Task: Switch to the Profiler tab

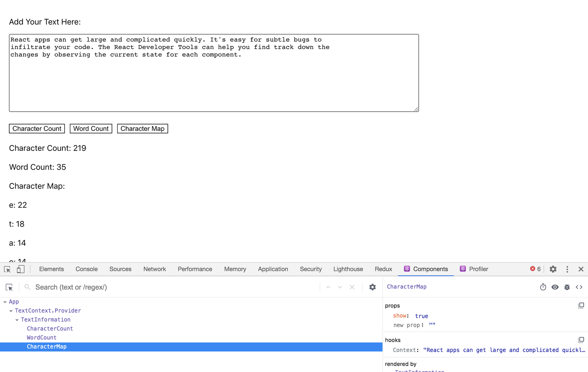Action: pos(474,269)
